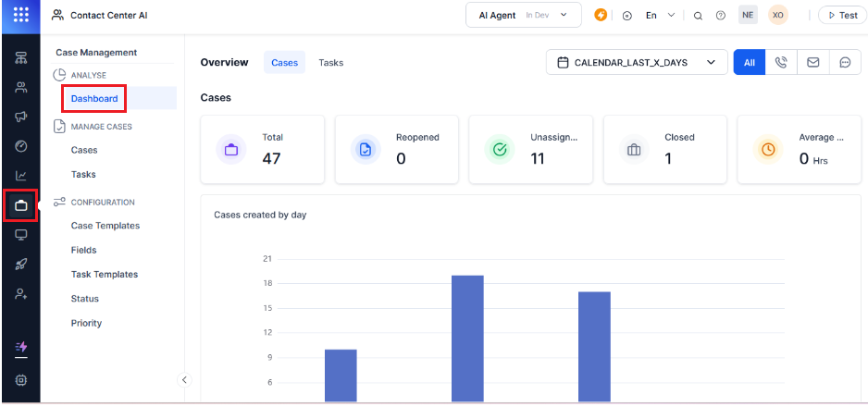Switch to the Tasks overview tab
The width and height of the screenshot is (868, 407).
click(330, 63)
